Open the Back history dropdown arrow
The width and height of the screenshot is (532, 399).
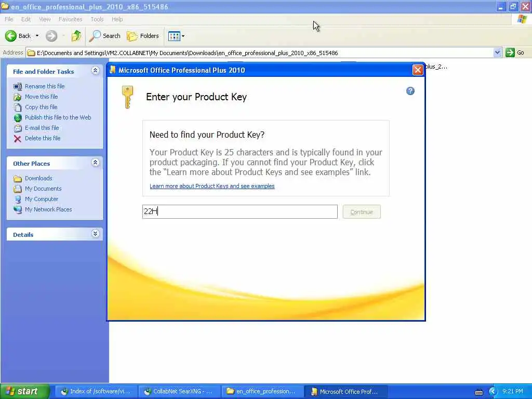pyautogui.click(x=37, y=36)
